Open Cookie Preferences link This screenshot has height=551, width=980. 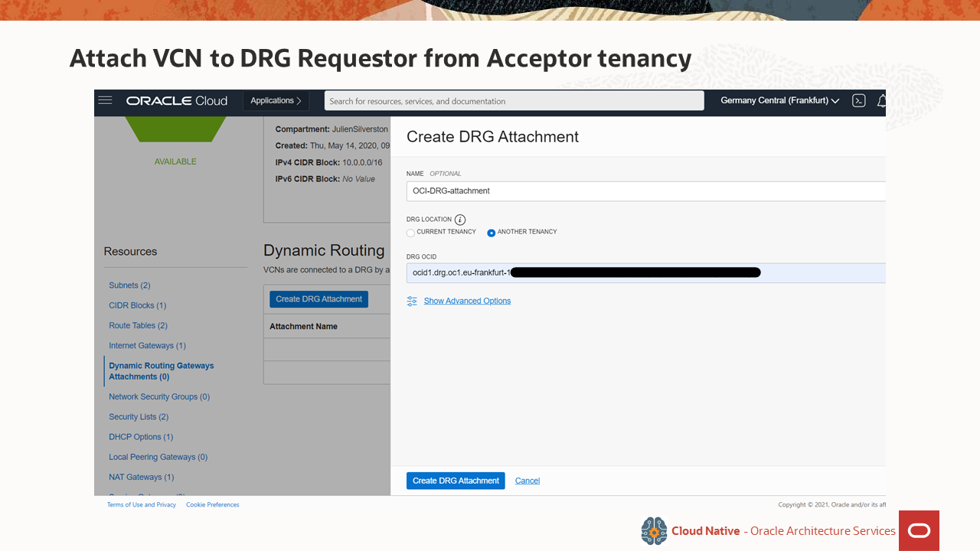[x=213, y=505]
